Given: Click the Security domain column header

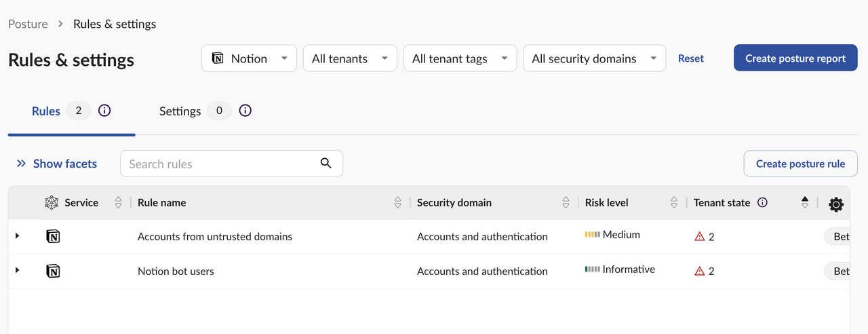Looking at the screenshot, I should tap(454, 202).
